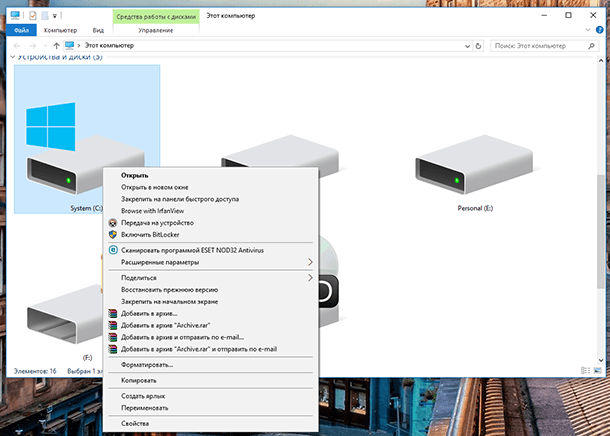
Task: Collapse the Устройства и диски group
Action: (12, 57)
